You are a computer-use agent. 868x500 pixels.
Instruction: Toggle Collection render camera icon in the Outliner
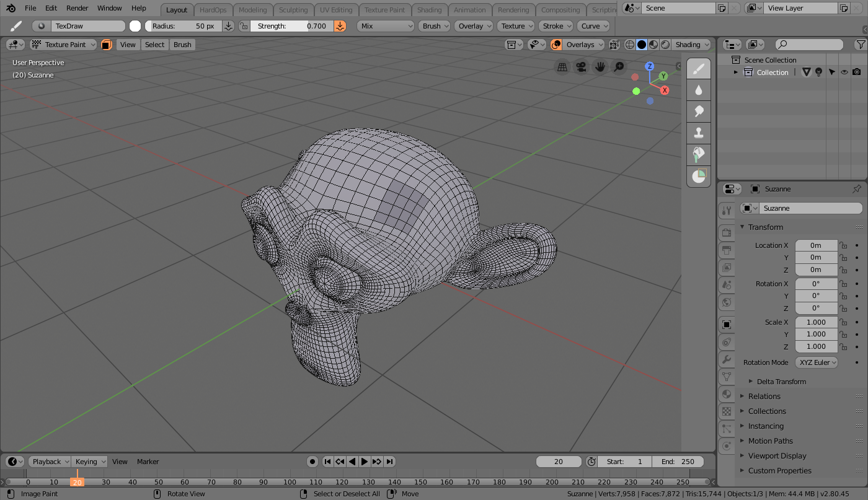pyautogui.click(x=857, y=72)
